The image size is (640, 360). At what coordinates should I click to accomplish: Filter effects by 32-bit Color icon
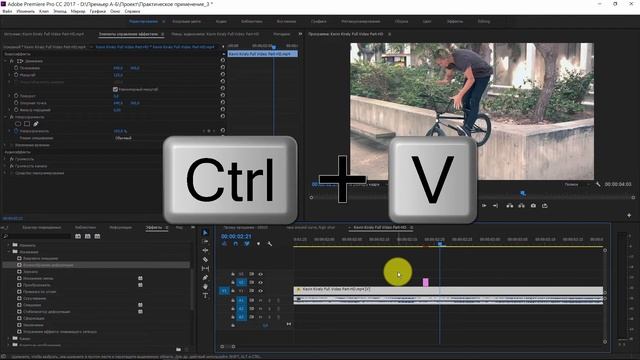point(88,236)
